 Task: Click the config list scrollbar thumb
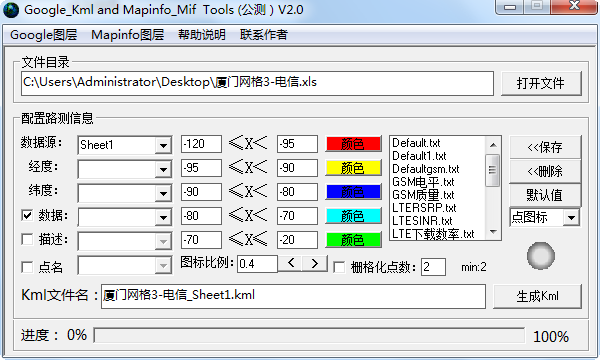tap(493, 170)
